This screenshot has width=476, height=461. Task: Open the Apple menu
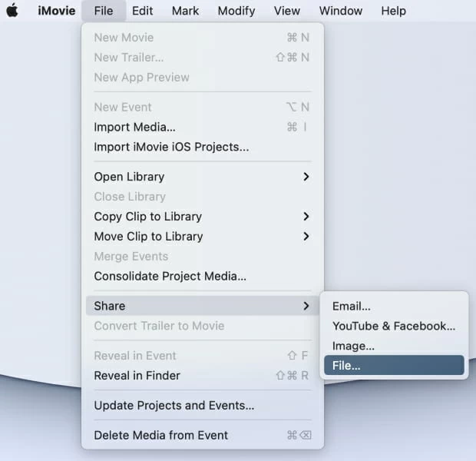point(12,11)
